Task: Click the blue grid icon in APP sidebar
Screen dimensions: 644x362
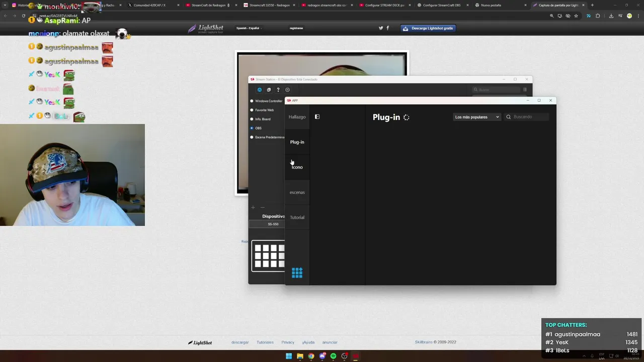Action: click(x=297, y=273)
